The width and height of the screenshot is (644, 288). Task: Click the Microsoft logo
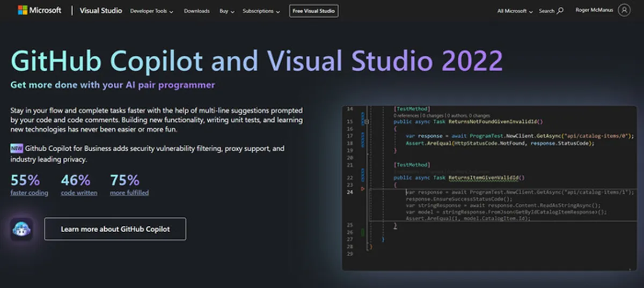point(39,10)
